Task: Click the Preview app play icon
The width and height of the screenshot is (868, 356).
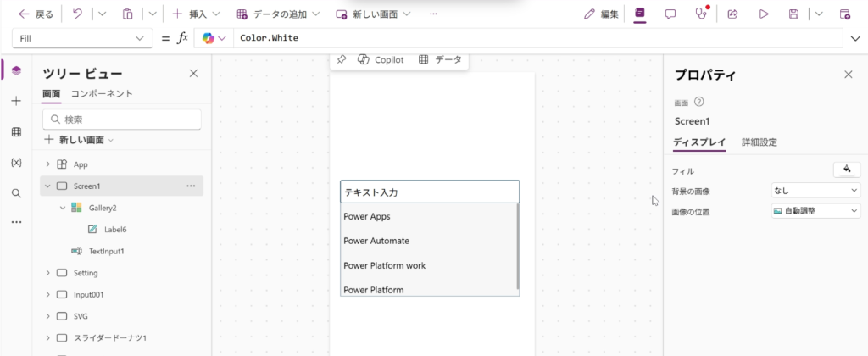Action: 764,14
